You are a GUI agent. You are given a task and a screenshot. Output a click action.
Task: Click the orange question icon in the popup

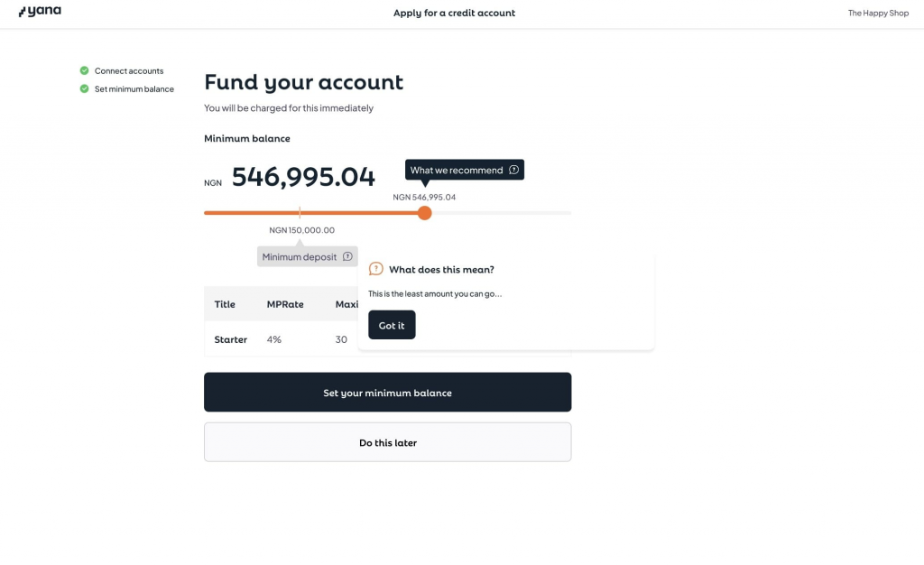pos(376,269)
